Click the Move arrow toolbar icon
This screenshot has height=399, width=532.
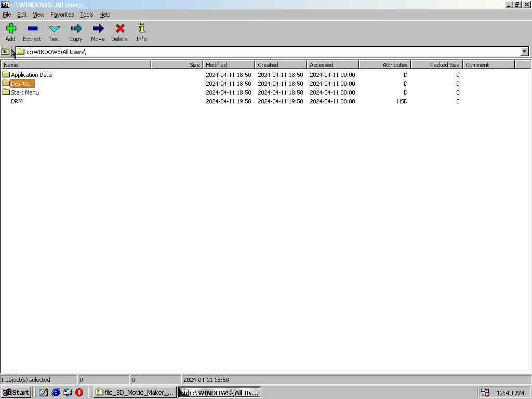click(98, 29)
